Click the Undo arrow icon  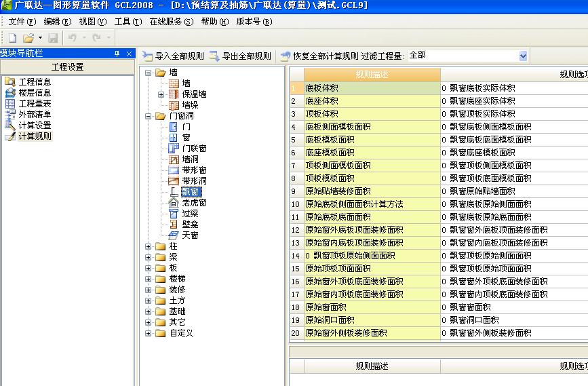(x=73, y=37)
